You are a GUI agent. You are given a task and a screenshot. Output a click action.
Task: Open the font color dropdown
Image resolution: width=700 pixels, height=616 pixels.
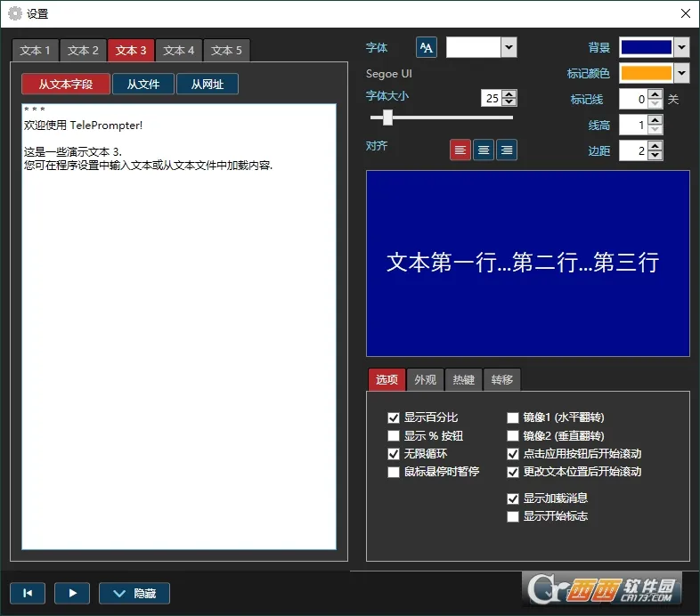tap(509, 47)
